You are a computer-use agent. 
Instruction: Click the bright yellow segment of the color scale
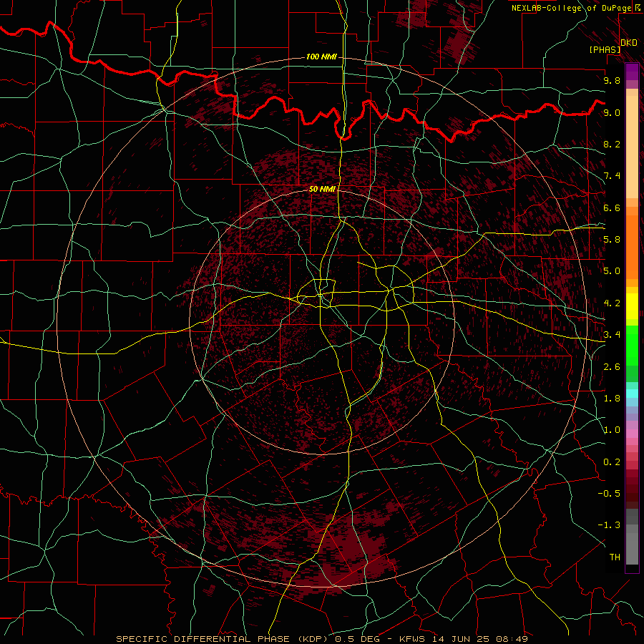pos(632,306)
